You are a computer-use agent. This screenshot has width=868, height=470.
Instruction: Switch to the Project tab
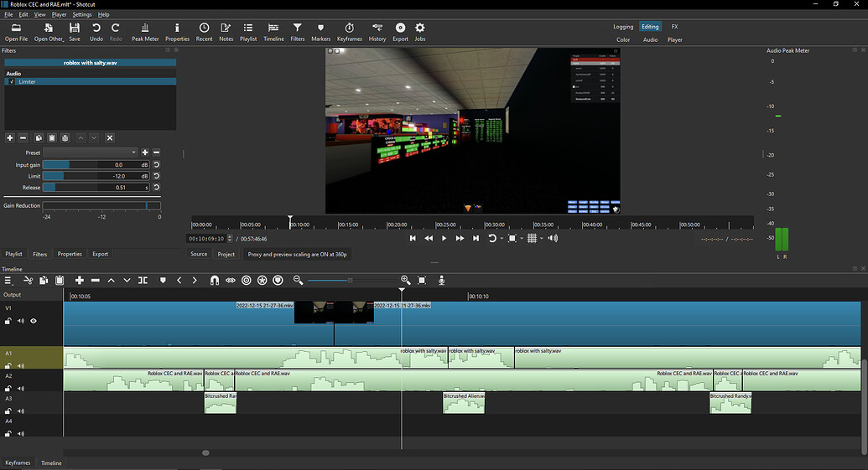pyautogui.click(x=226, y=255)
